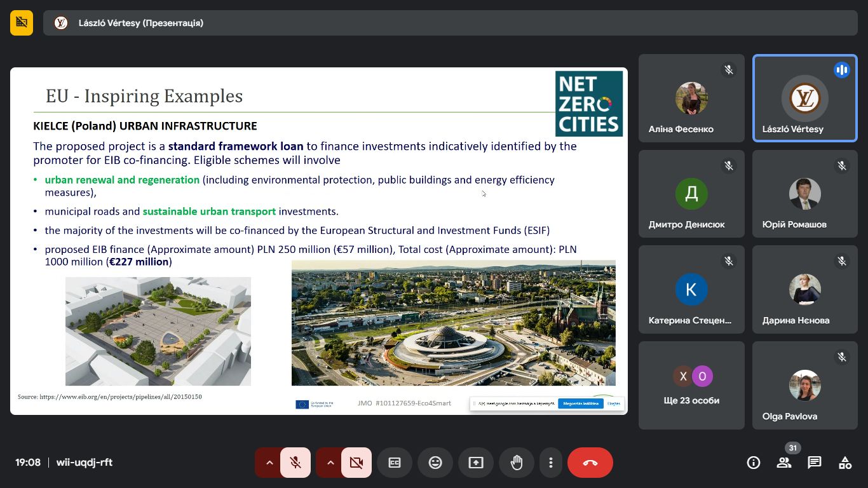This screenshot has height=488, width=868.
Task: Expand audio settings arrow beside microphone
Action: [269, 463]
